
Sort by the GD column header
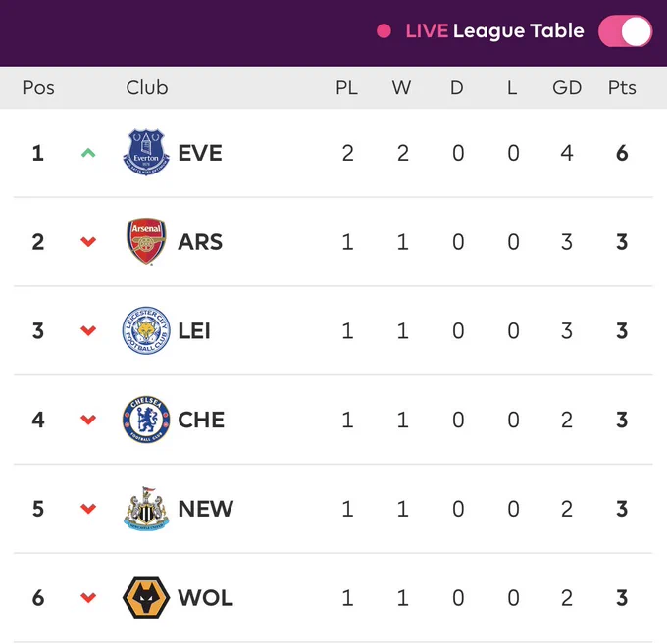567,88
